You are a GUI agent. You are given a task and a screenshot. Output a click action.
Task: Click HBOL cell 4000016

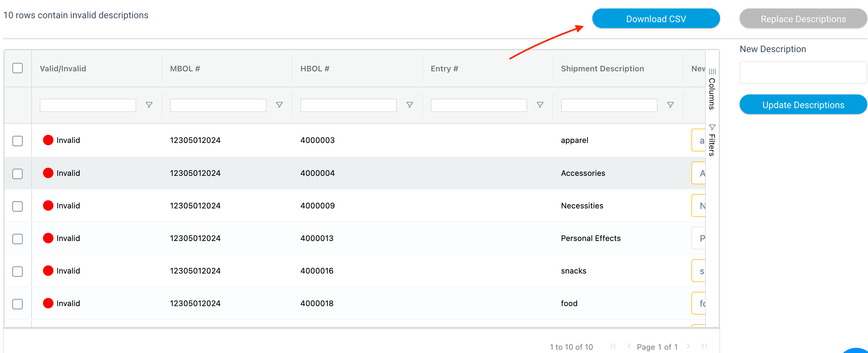[x=317, y=271]
